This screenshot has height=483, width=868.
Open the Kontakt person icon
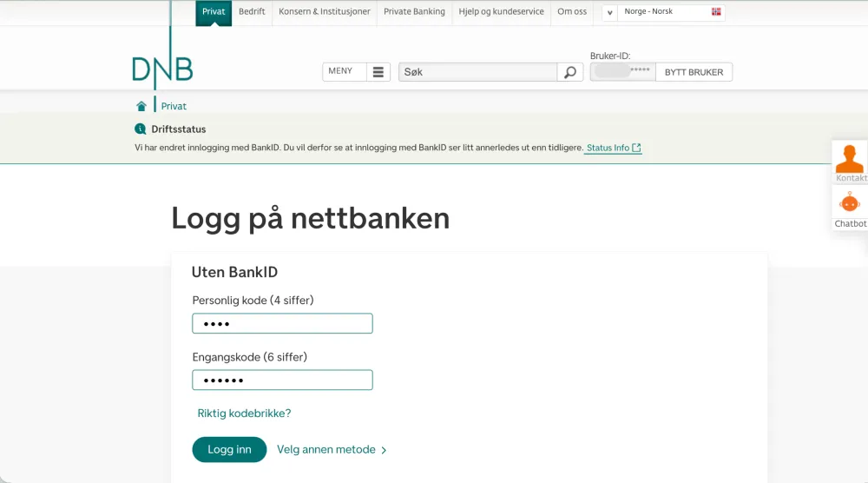850,159
